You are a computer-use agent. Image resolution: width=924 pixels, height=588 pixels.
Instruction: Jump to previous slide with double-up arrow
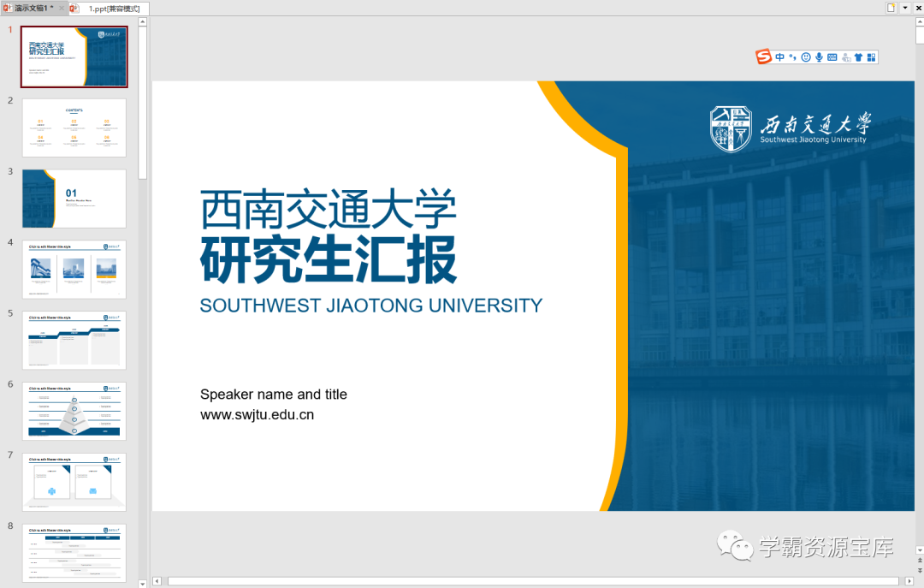[920, 560]
